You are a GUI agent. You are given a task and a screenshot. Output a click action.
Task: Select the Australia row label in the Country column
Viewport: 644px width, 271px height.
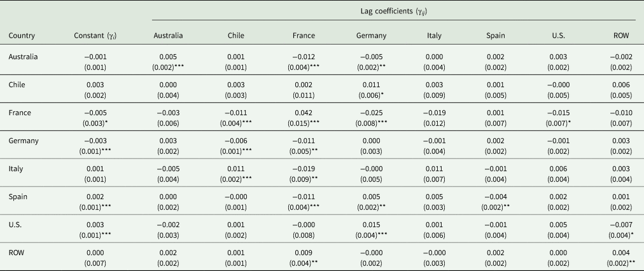click(24, 57)
